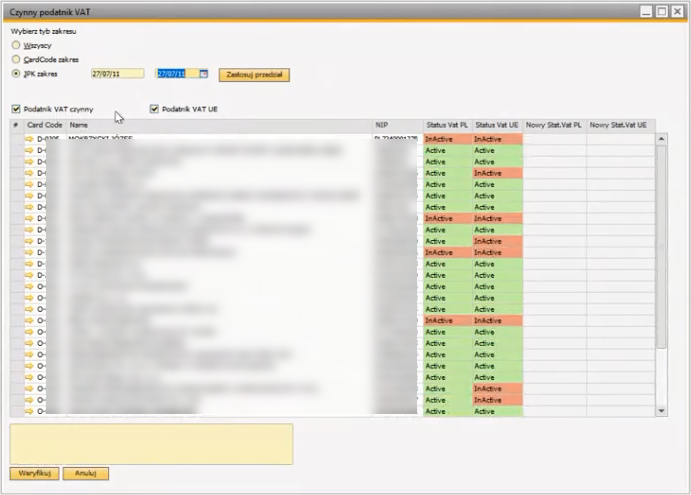Image resolution: width=691 pixels, height=495 pixels.
Task: Click the Nowy Stat.Vat UE column header
Action: 620,125
